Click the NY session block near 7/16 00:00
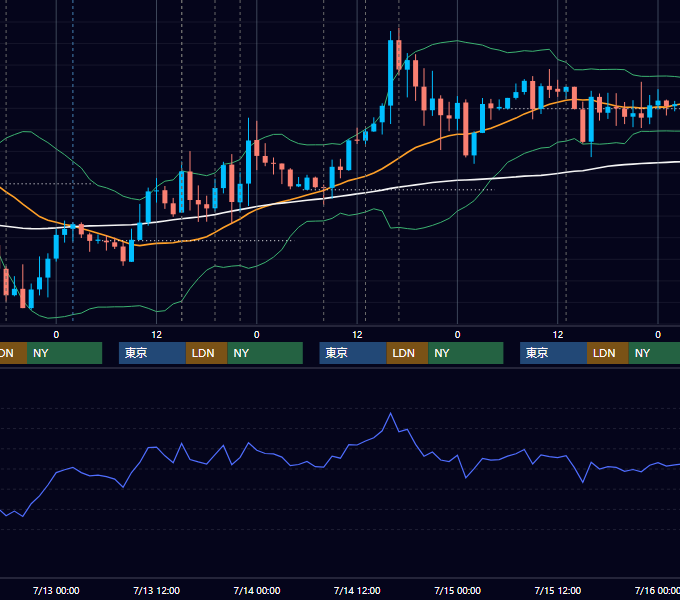Screen dimensions: 680x600 (654, 353)
